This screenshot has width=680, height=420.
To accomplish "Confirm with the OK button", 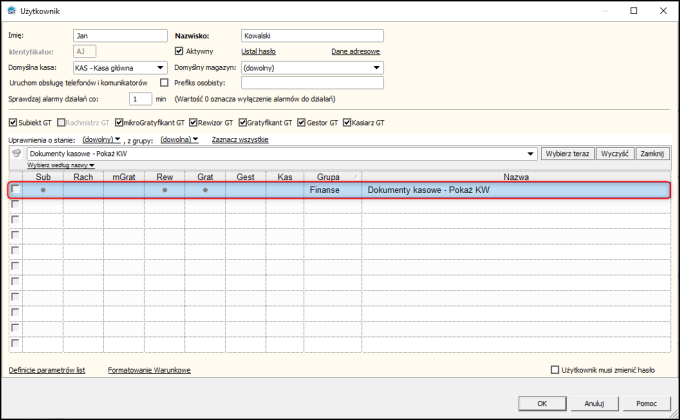I will pos(542,403).
